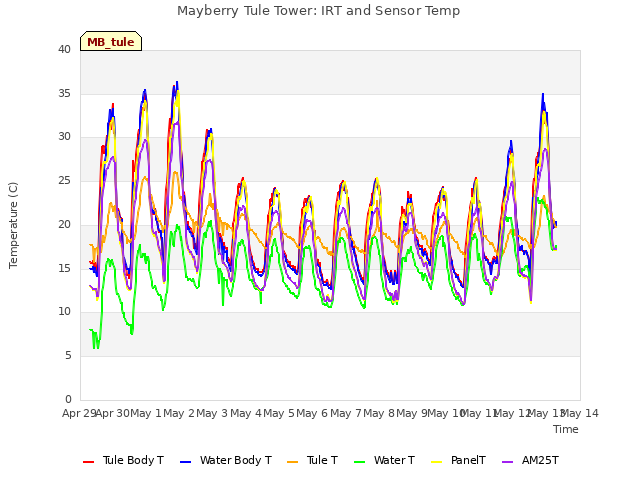The image size is (640, 480).
Task: Click the green Water T color marker
Action: click(359, 462)
